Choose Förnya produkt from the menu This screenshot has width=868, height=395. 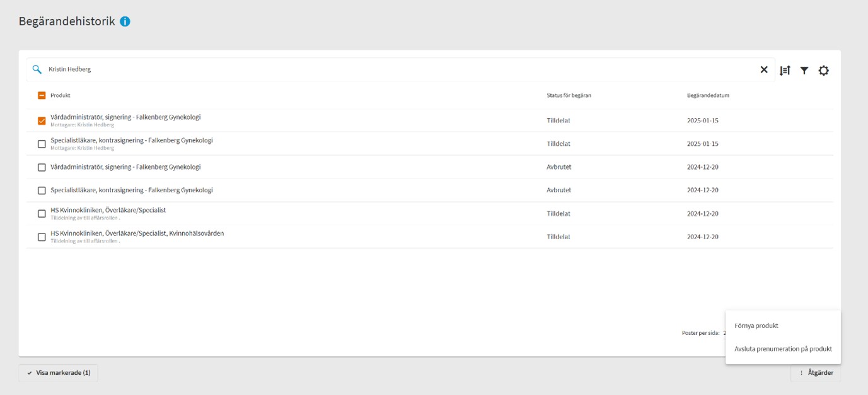(x=756, y=326)
